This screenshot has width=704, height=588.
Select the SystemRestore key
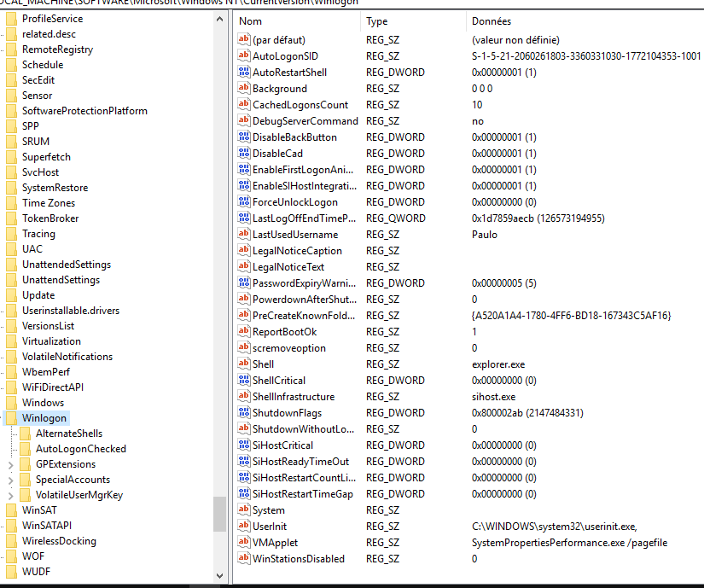click(x=55, y=188)
